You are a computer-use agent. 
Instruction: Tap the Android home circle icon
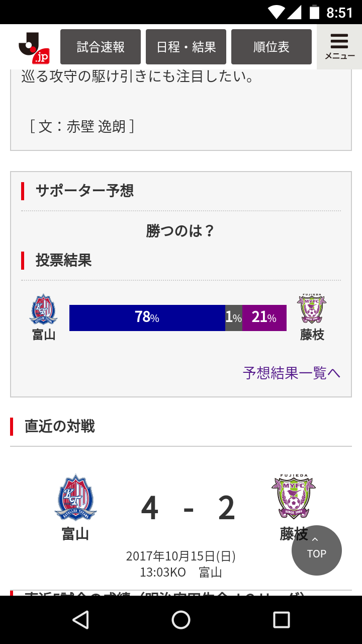pyautogui.click(x=181, y=620)
